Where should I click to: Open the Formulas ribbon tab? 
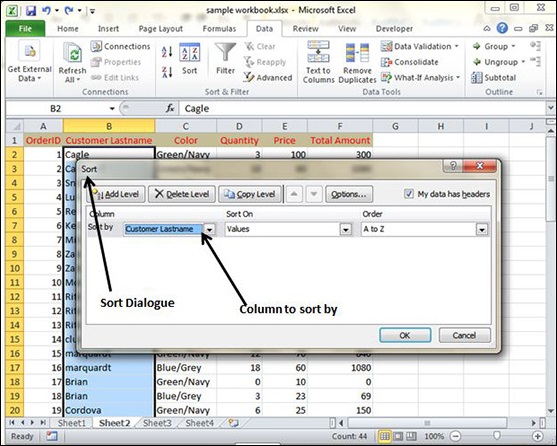(219, 29)
